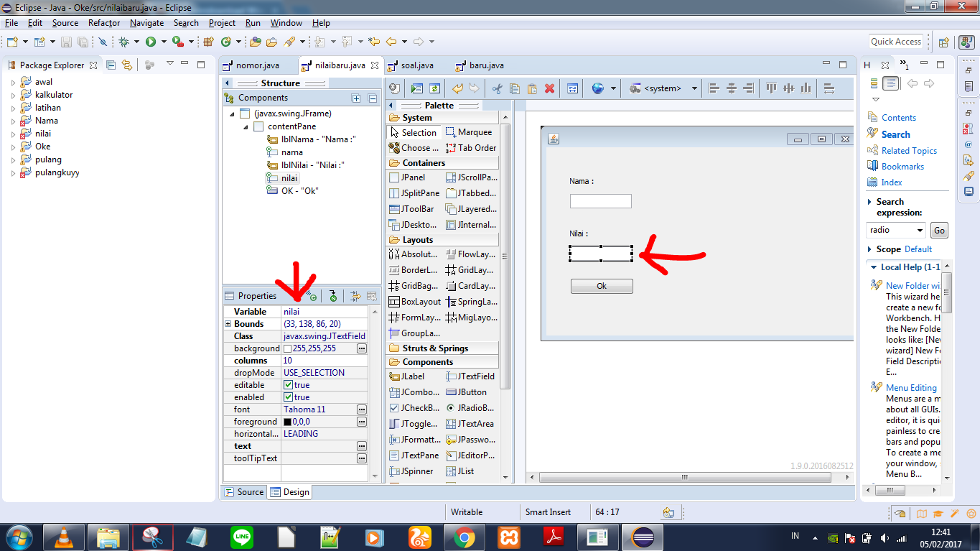Select the JTextField palette component

pyautogui.click(x=470, y=376)
